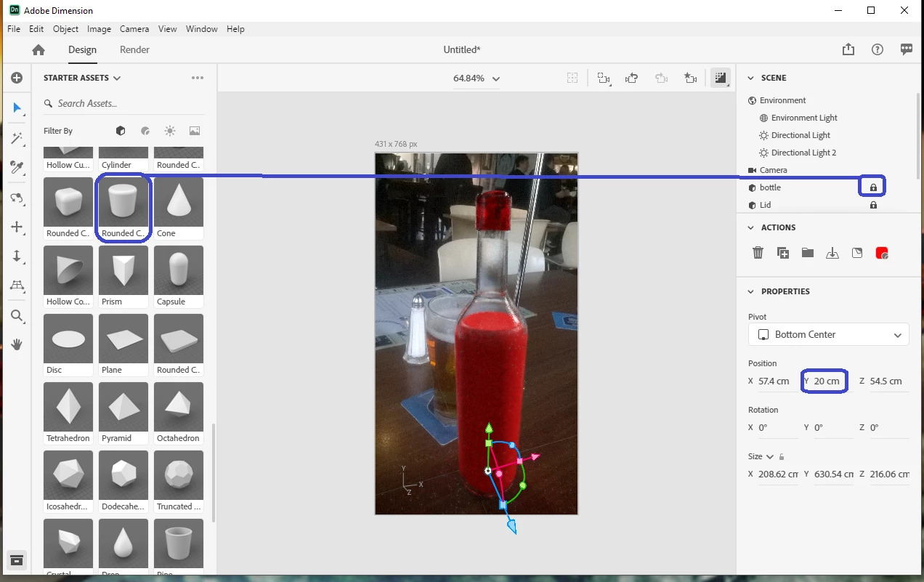This screenshot has height=582, width=924.
Task: Open the zoom percentage 64.84% dropdown
Action: 477,78
